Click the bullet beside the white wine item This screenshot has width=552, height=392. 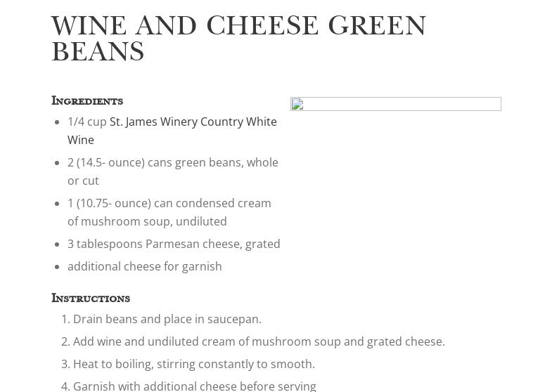click(x=57, y=122)
